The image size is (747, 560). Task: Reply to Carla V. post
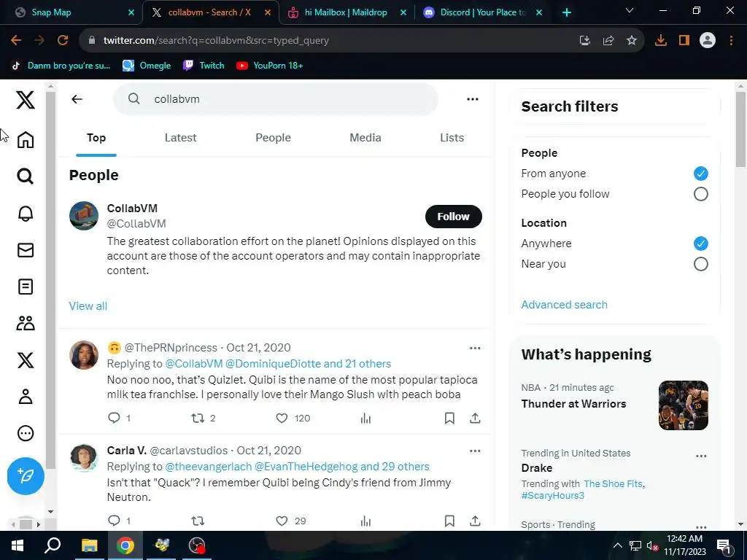point(114,521)
